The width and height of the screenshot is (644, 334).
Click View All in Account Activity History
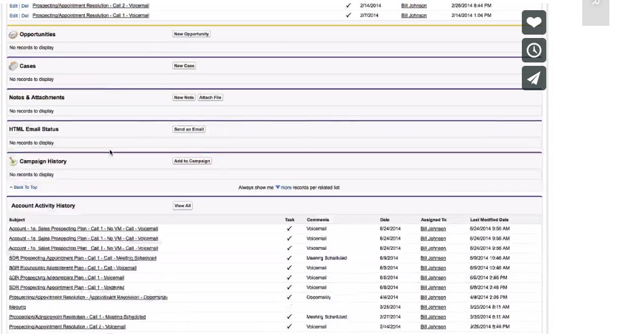pos(183,206)
